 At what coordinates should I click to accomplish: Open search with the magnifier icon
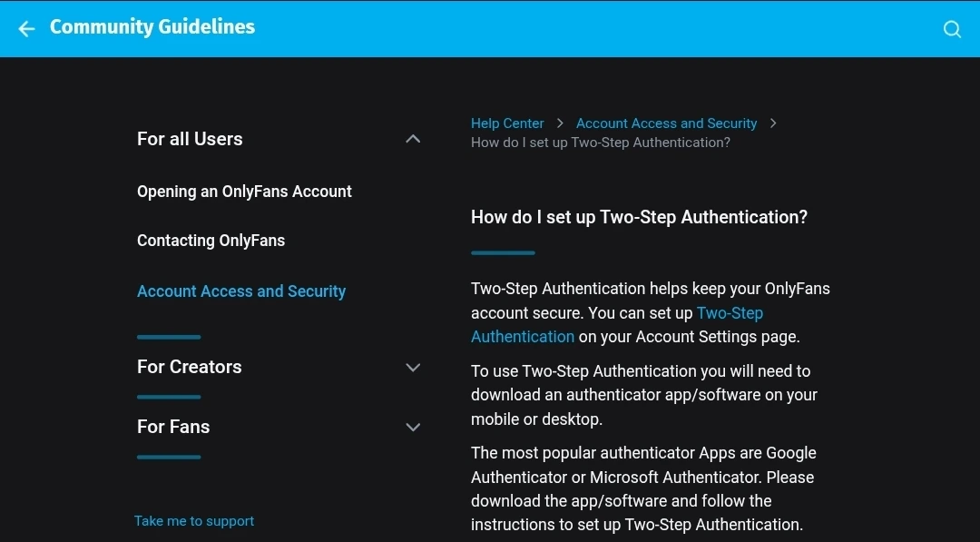(952, 29)
